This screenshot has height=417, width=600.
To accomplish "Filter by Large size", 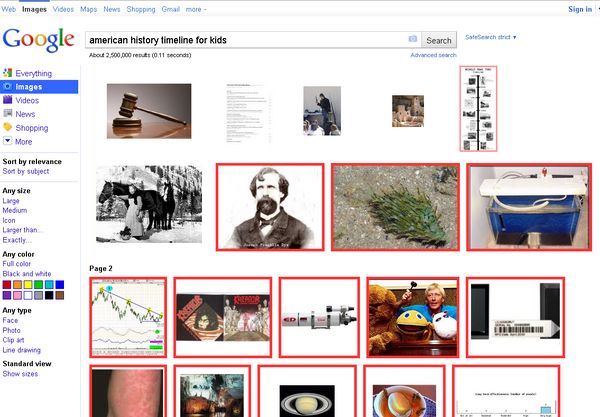I will (11, 200).
